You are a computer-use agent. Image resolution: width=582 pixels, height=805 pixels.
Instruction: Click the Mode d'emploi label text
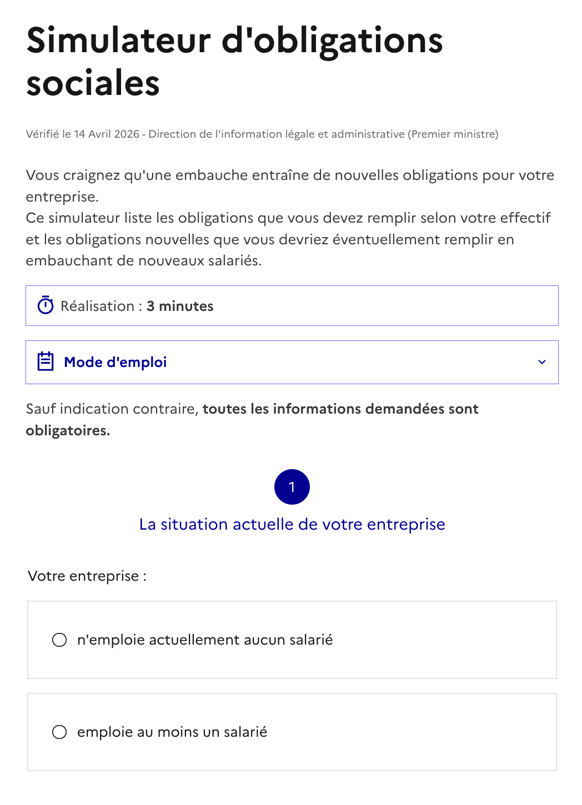[113, 362]
